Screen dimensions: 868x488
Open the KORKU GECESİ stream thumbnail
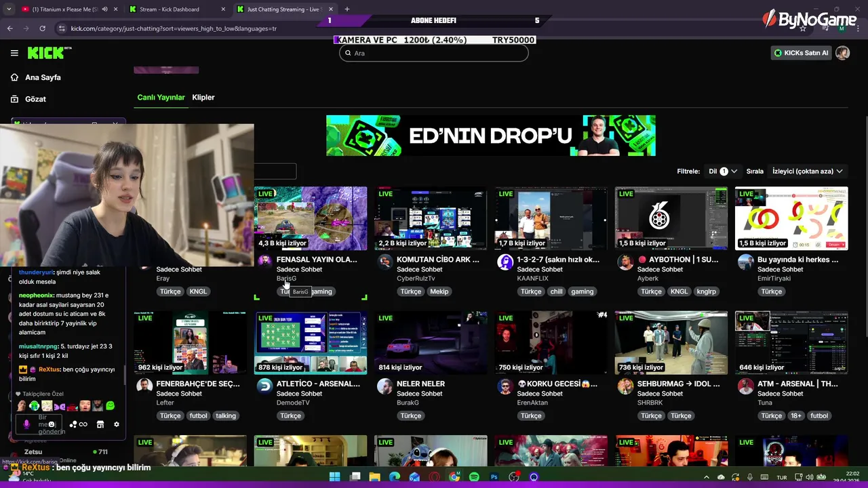click(551, 343)
